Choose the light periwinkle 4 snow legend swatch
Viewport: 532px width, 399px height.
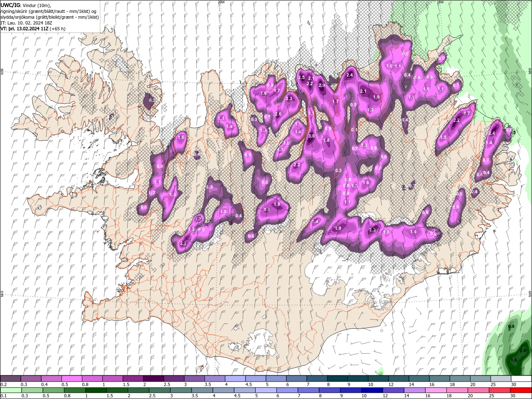(x=235, y=378)
